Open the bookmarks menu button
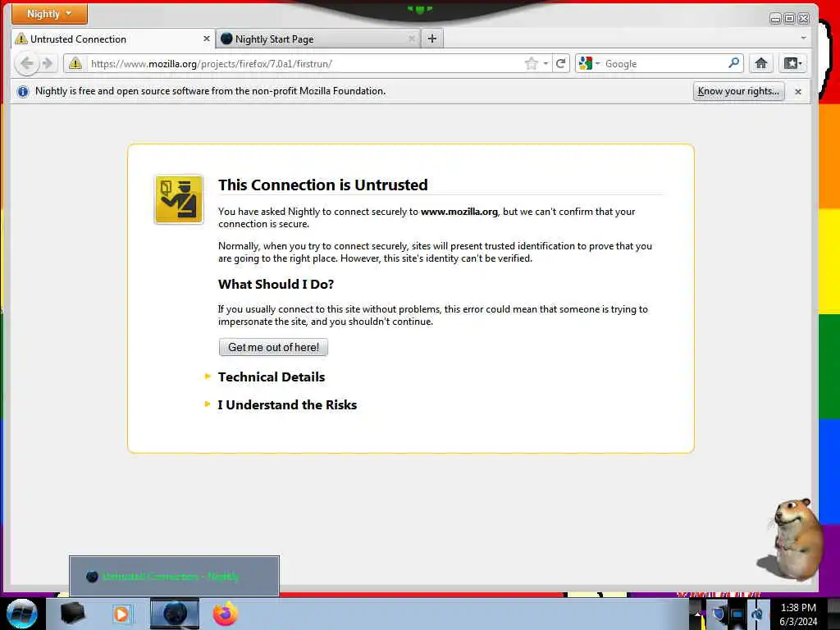Screen dimensions: 840x630 click(792, 64)
